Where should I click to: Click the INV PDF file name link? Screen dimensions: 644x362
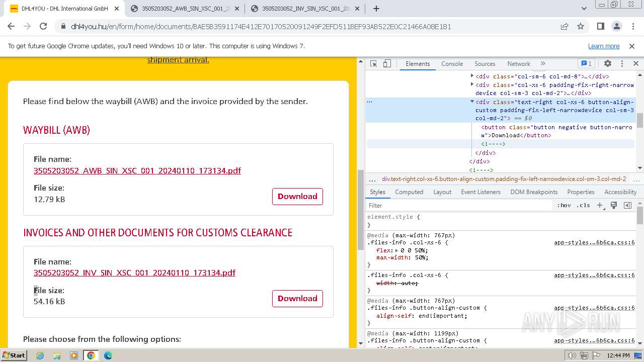coord(134,273)
